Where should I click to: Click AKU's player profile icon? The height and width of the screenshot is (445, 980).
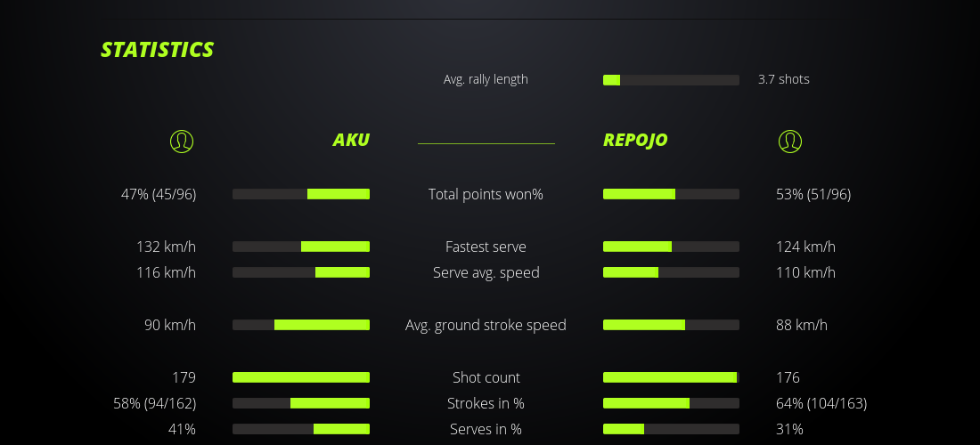181,141
